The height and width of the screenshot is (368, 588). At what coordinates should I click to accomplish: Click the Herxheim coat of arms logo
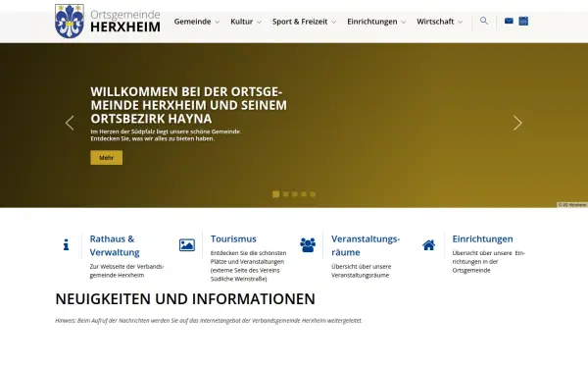70,22
